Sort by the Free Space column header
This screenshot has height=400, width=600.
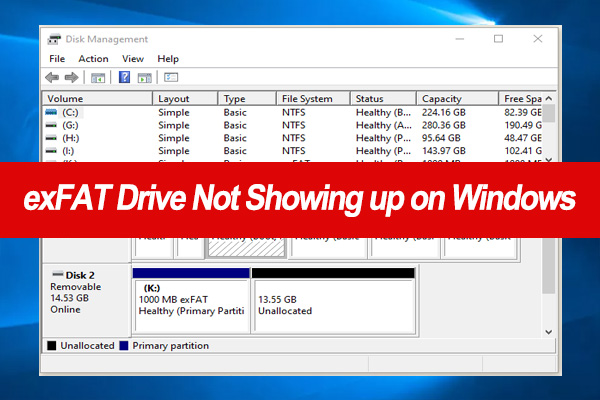click(x=521, y=98)
